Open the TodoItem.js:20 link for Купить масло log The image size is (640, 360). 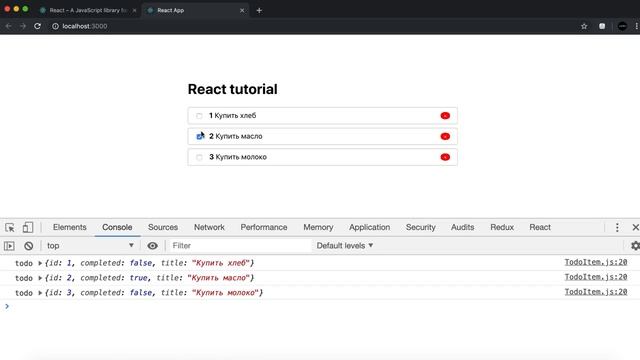pyautogui.click(x=596, y=277)
